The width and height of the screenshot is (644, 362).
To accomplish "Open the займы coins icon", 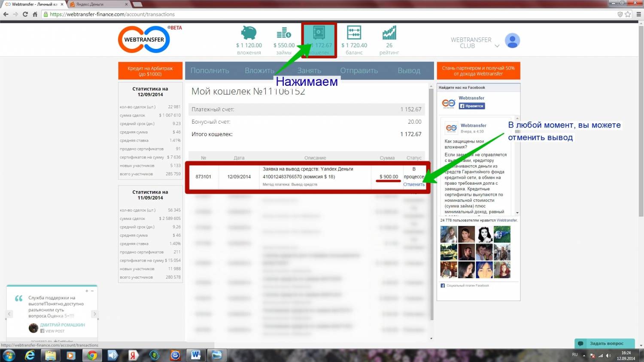I will (284, 33).
